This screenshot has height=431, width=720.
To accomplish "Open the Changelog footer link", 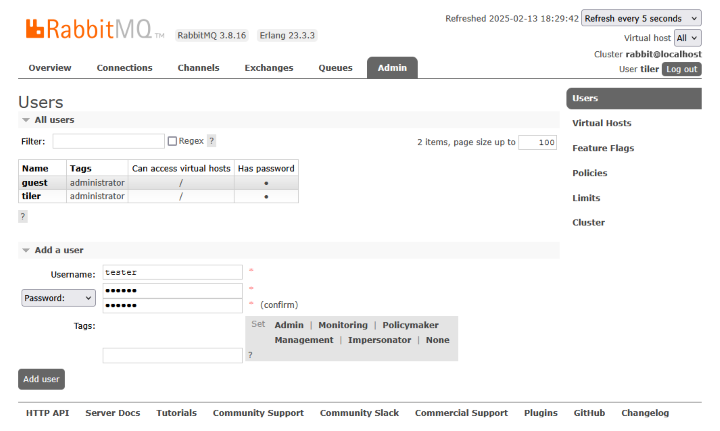I will coord(645,413).
